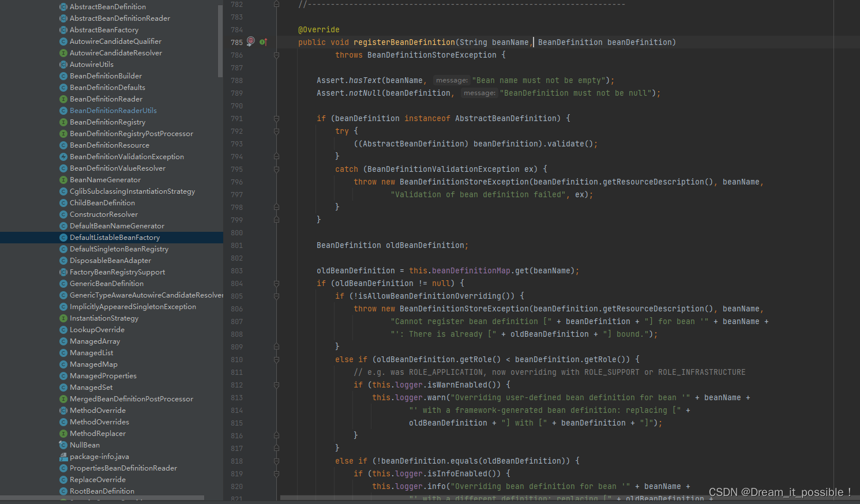The height and width of the screenshot is (504, 860).
Task: Click the breakpoint icon on line 785
Action: [x=250, y=42]
